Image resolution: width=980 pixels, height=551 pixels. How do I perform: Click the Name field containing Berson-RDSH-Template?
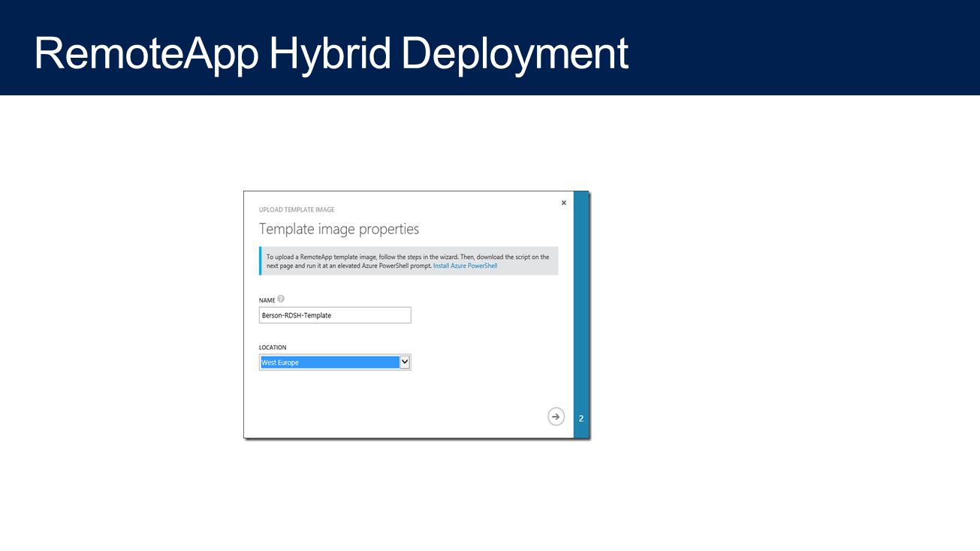pos(335,315)
